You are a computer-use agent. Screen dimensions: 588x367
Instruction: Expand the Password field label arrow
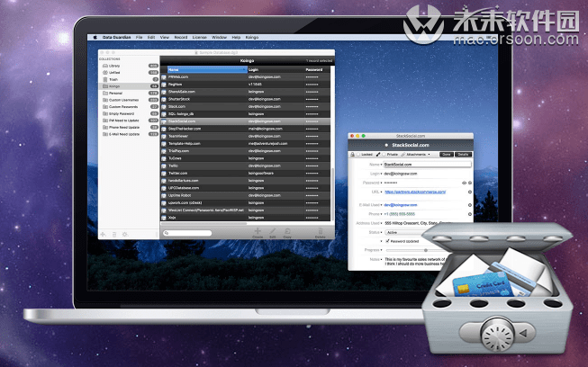point(382,183)
